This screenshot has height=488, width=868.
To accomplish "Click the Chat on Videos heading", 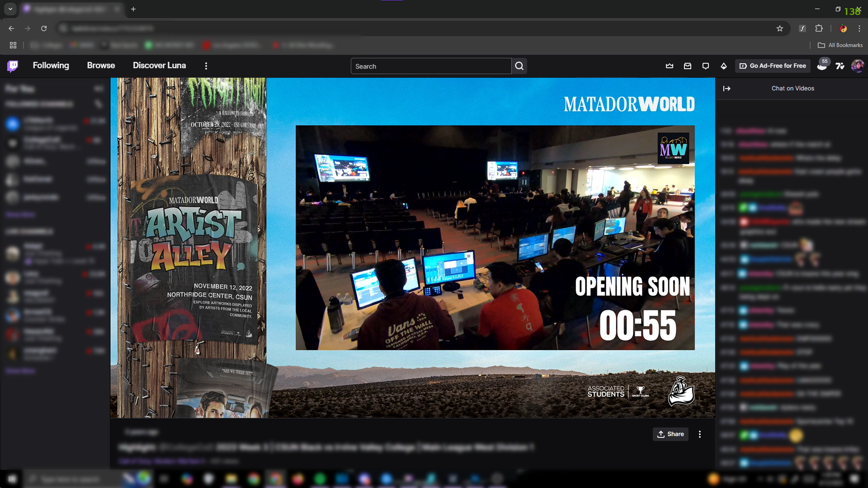I will 793,89.
